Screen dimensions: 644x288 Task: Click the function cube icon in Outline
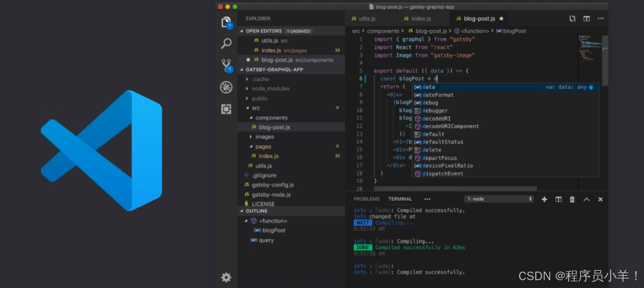(254, 221)
